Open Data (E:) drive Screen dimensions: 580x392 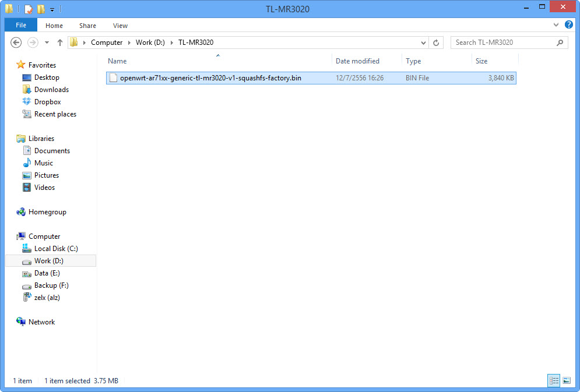coord(47,273)
